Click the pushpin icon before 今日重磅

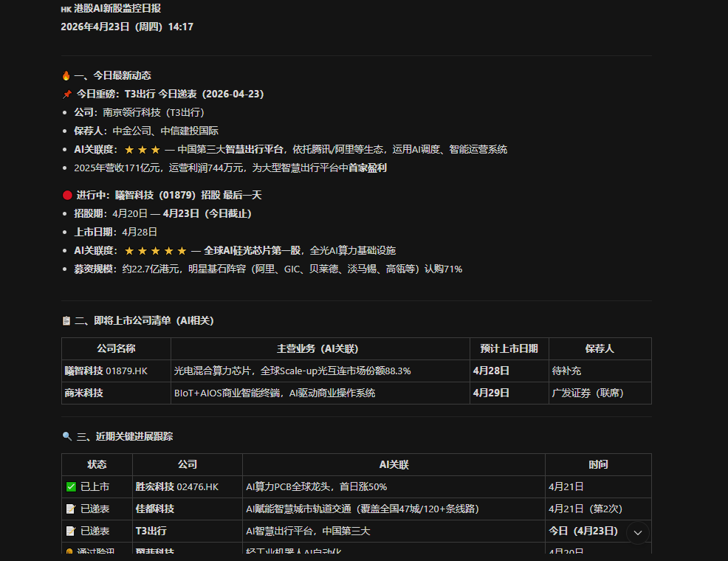click(67, 94)
